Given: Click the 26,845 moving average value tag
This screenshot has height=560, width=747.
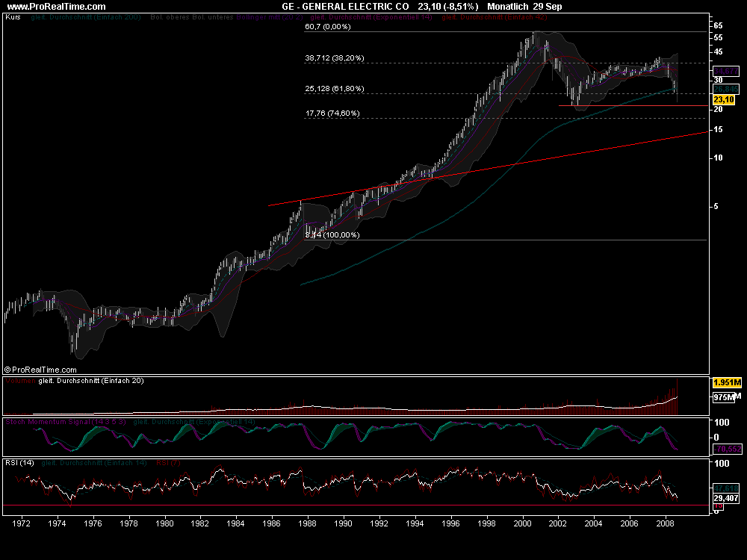Looking at the screenshot, I should (x=726, y=89).
